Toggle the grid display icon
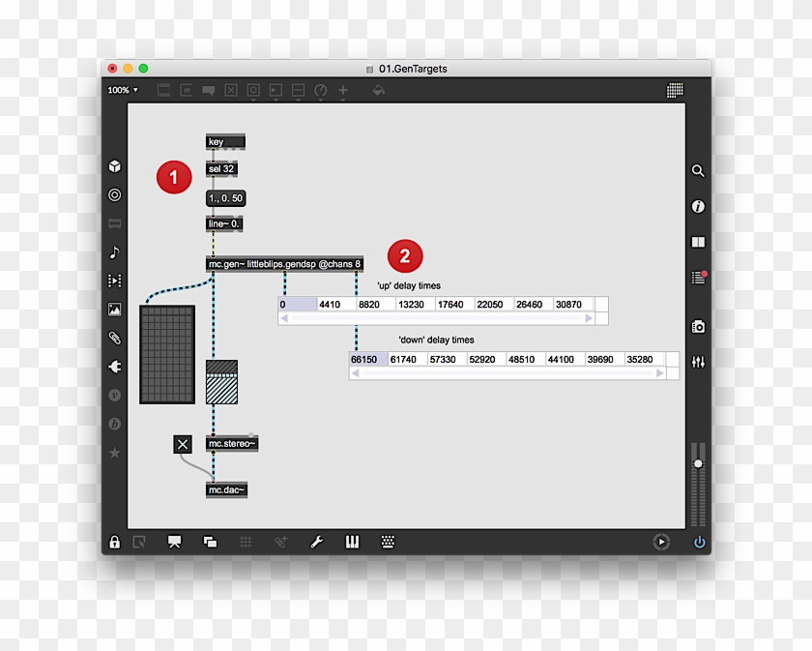The height and width of the screenshot is (651, 812). pos(246,542)
